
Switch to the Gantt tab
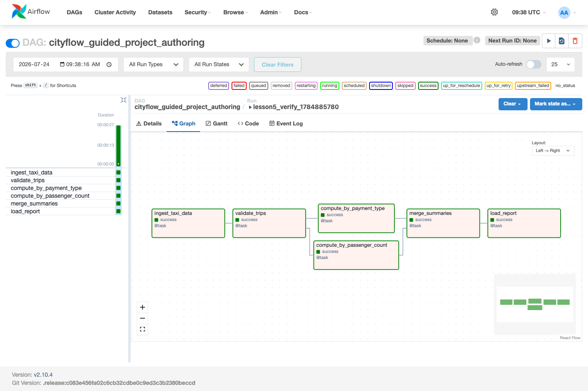[x=216, y=123]
